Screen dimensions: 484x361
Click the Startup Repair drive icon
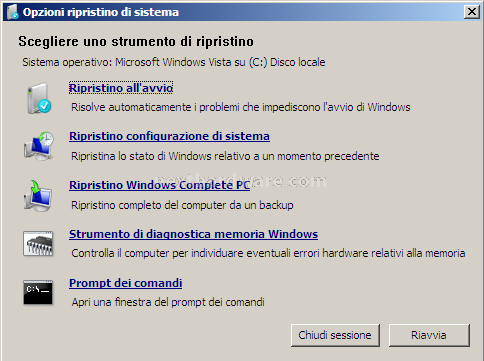click(39, 98)
